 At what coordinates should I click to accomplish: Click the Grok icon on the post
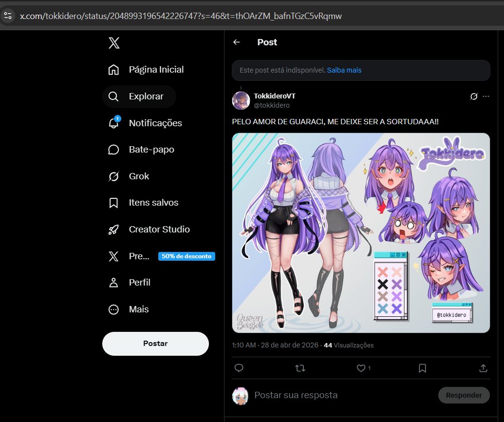coord(474,96)
